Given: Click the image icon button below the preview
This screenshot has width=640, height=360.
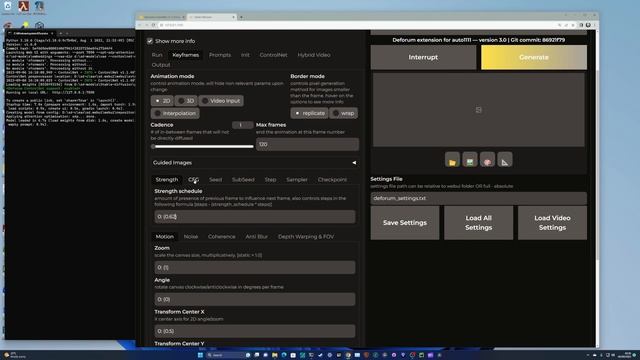Looking at the screenshot, I should coord(470,160).
